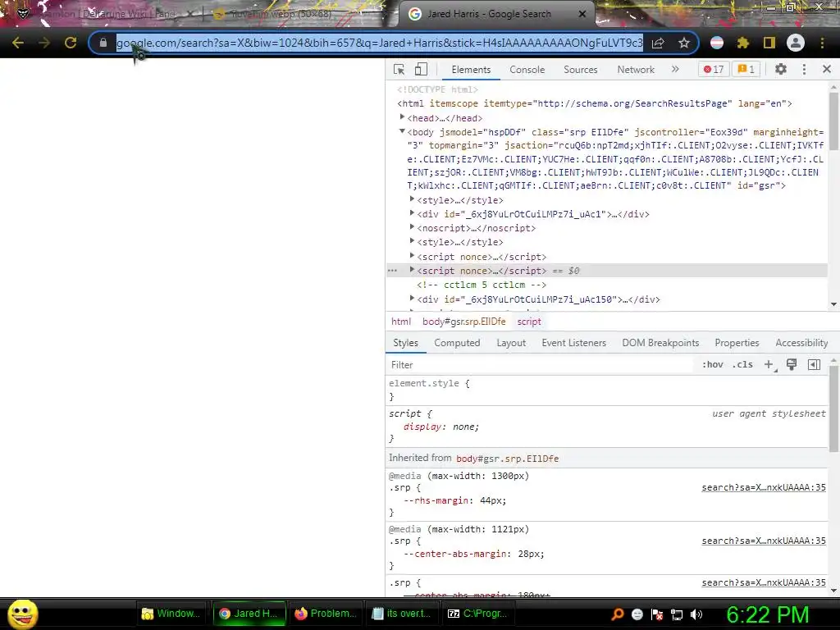The image size is (840, 630).
Task: Collapse the body element node
Action: [402, 130]
